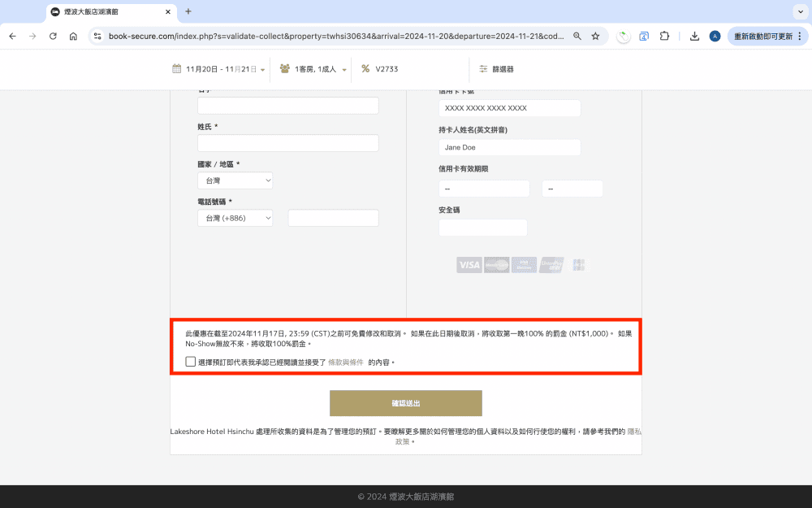Image resolution: width=812 pixels, height=508 pixels.
Task: Bookmark this page using the star icon
Action: [x=595, y=36]
